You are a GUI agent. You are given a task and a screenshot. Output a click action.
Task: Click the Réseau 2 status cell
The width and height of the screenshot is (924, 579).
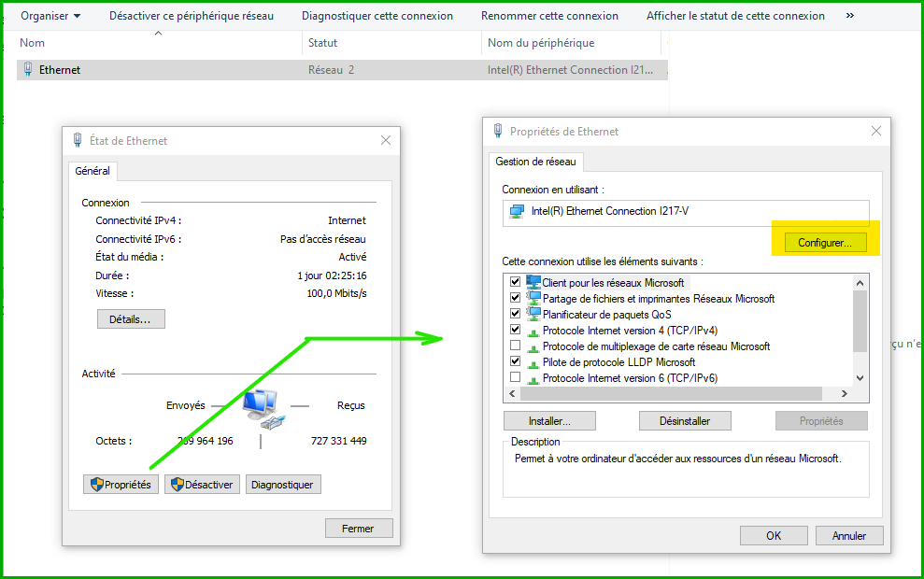coord(331,70)
